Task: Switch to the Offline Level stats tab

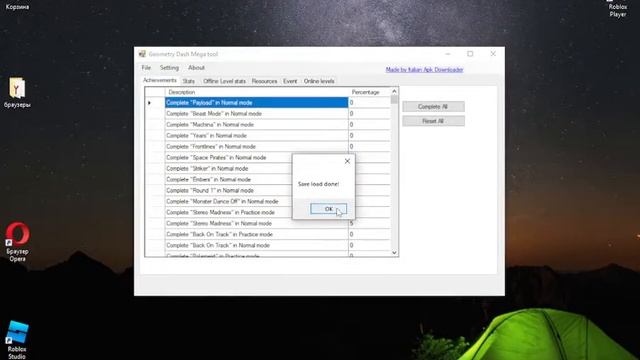Action: 224,81
